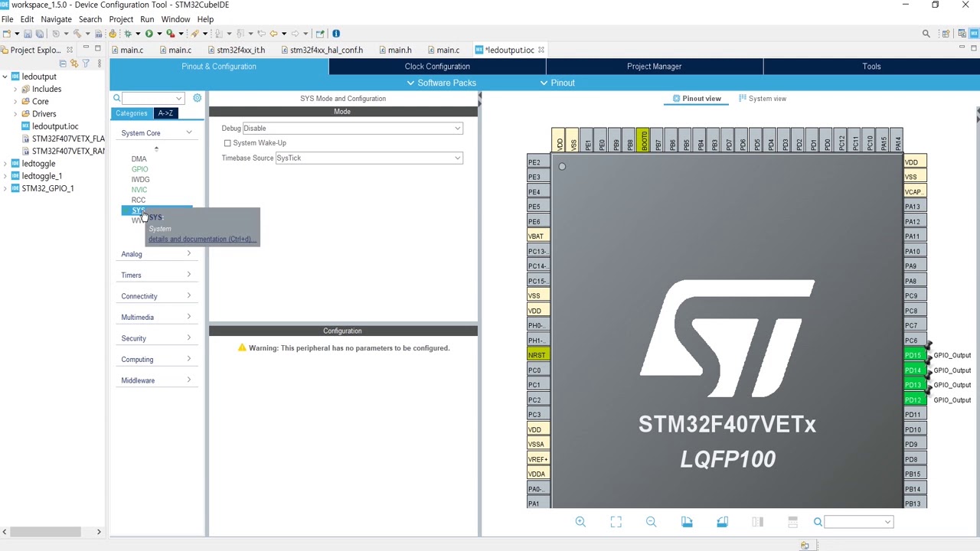Open the categories settings gear icon

pos(197,98)
